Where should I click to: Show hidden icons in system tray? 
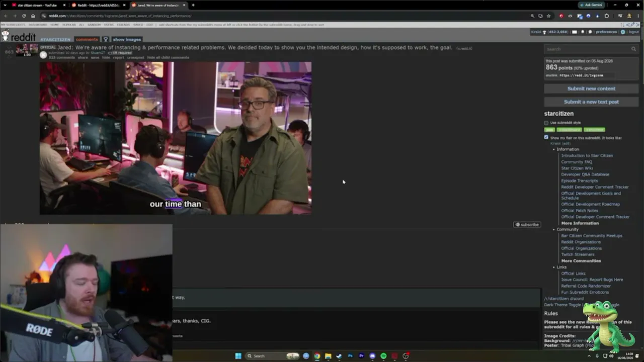pos(589,356)
